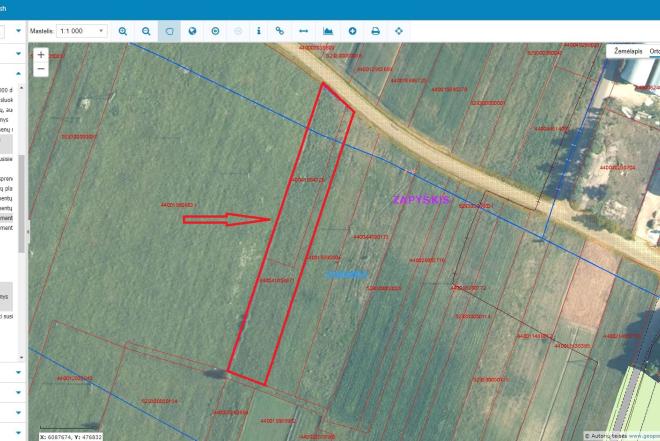This screenshot has width=660, height=441.
Task: Toggle the pan hand tool
Action: [169, 31]
